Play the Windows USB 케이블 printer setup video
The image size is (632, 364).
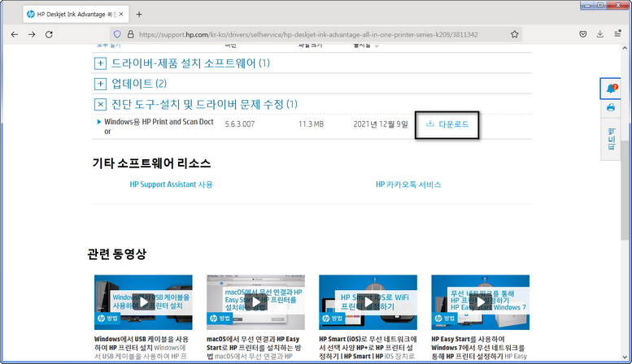[143, 302]
